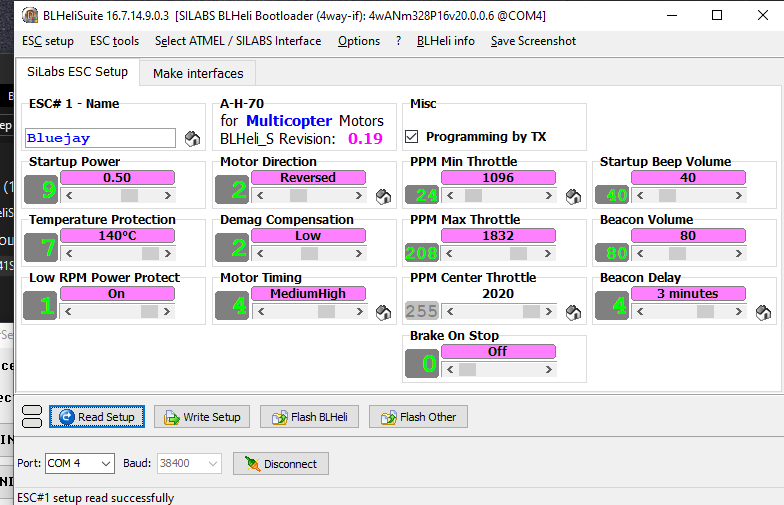Click the reset icon next to Beacon Delay
Screen dimensions: 784x505
click(x=764, y=312)
